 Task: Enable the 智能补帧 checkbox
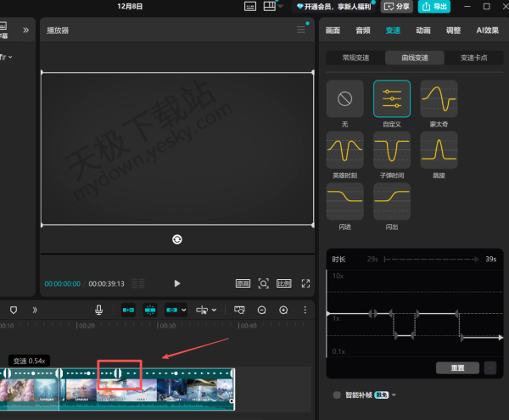click(x=337, y=395)
